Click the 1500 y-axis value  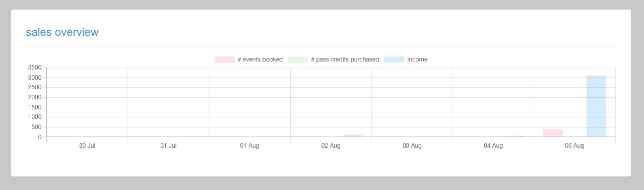click(x=35, y=107)
